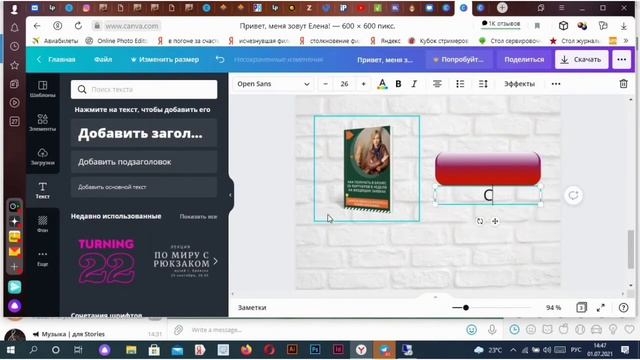The width and height of the screenshot is (640, 360).
Task: Reload the browser page
Action: point(78,26)
